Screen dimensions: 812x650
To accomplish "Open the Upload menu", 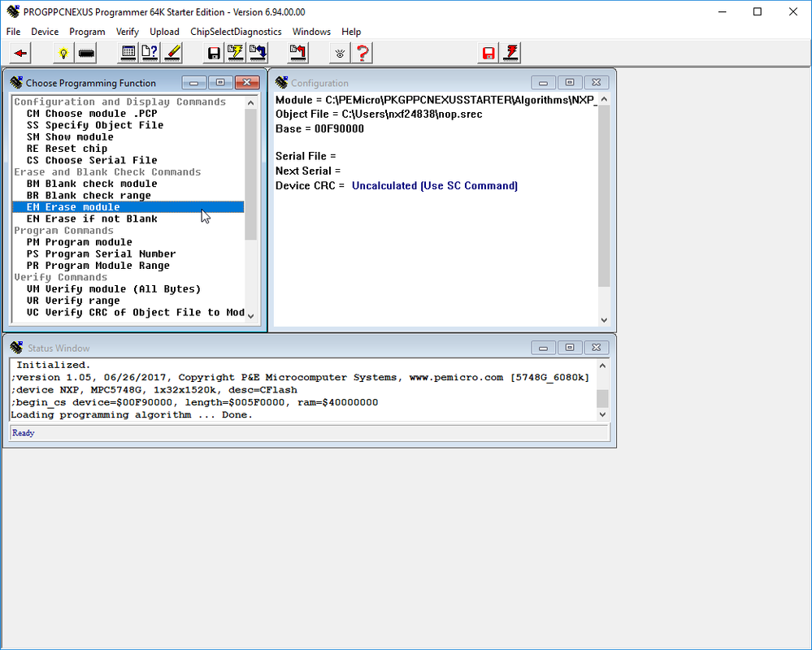I will coord(164,32).
